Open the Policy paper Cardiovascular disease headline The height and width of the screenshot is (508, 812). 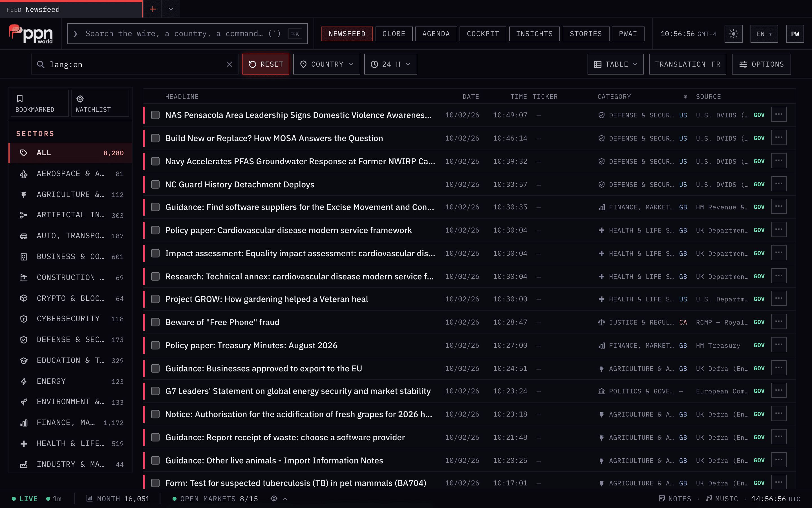[288, 230]
